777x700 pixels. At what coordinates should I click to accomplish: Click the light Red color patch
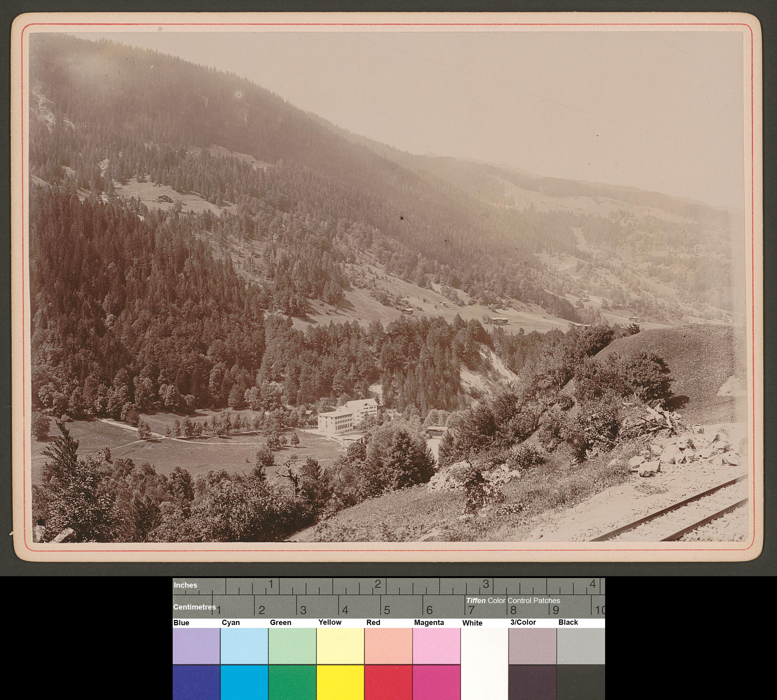(x=389, y=646)
